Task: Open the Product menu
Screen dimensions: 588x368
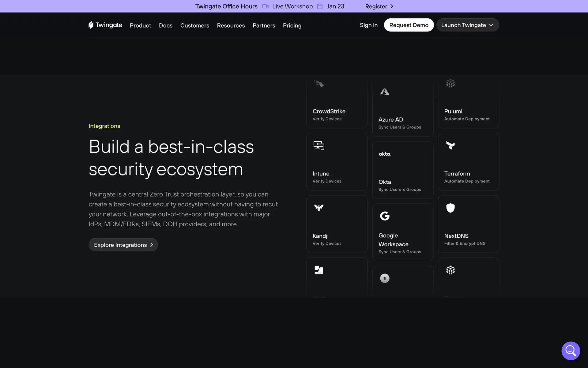Action: 140,25
